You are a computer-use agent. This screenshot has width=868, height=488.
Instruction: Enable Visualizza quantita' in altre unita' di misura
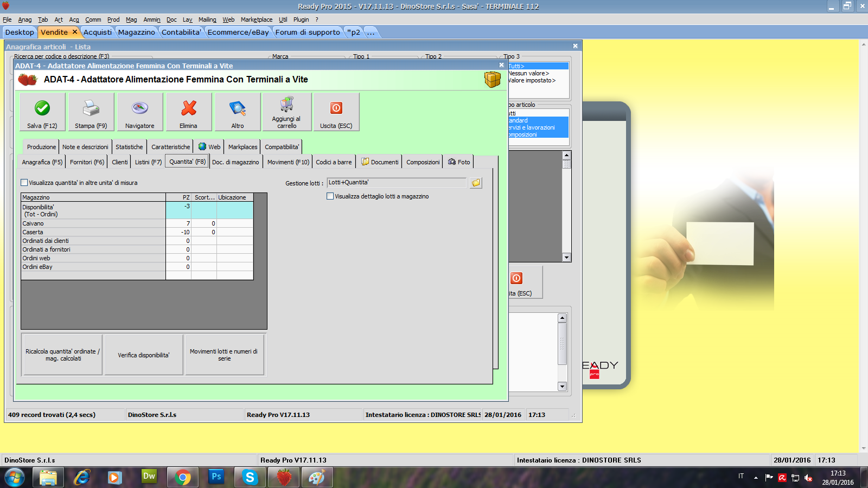[24, 183]
